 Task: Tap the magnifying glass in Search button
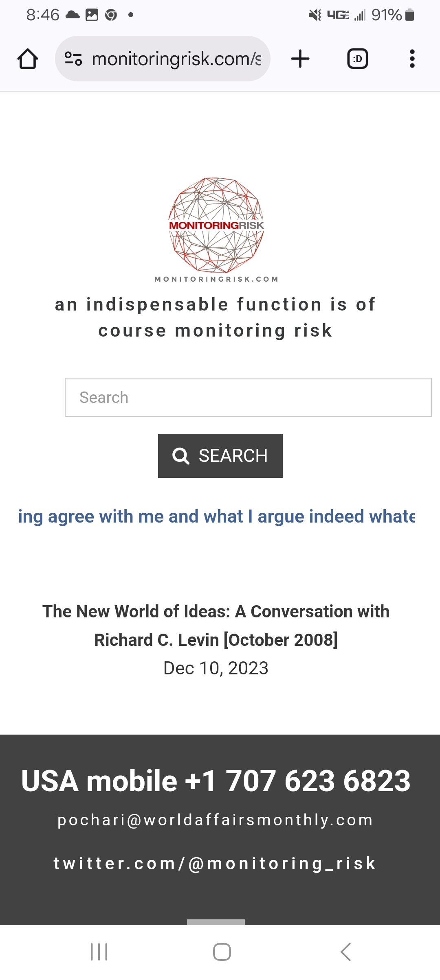180,456
